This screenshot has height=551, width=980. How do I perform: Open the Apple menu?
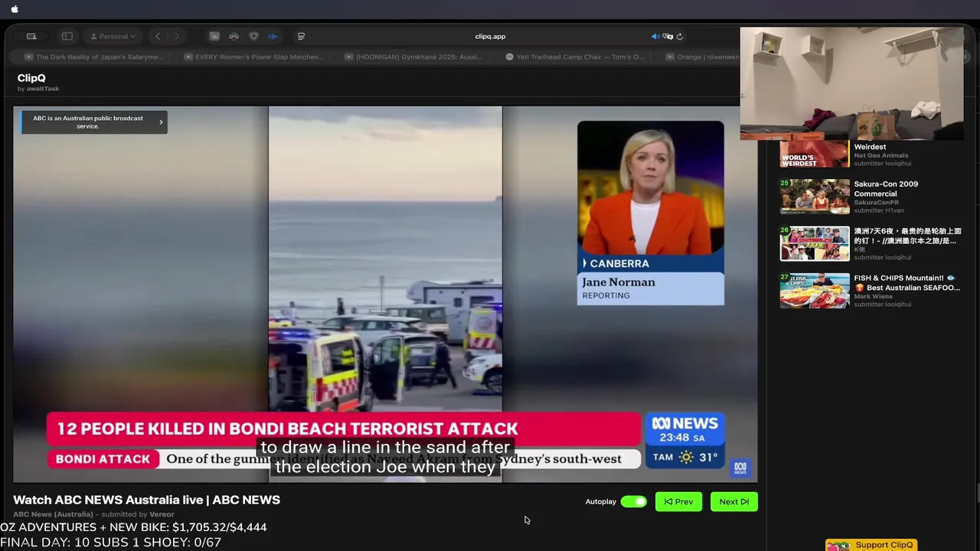tap(15, 9)
